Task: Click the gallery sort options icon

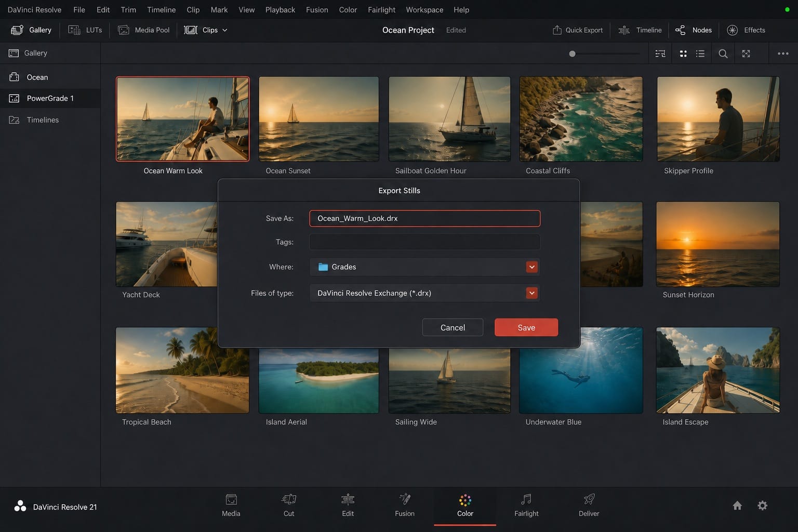Action: coord(660,54)
